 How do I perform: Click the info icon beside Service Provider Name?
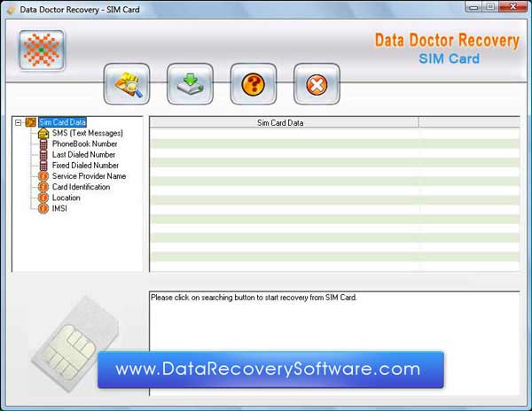point(43,176)
